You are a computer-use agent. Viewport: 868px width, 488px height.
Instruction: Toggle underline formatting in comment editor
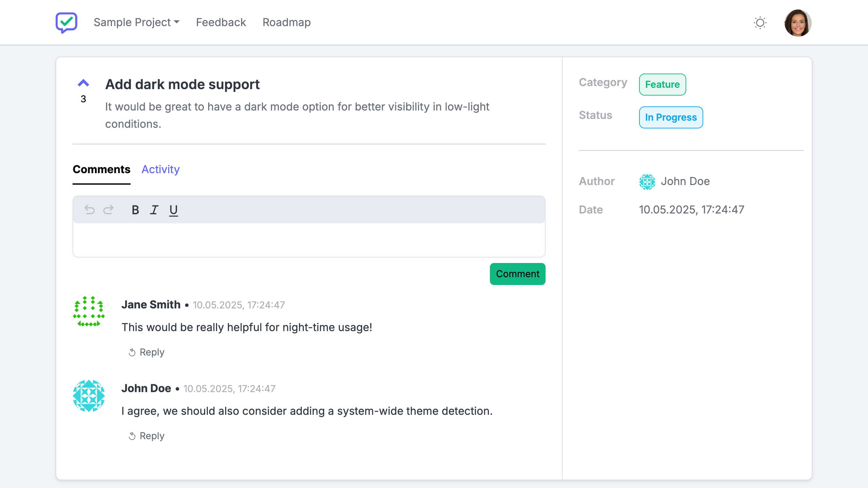174,210
